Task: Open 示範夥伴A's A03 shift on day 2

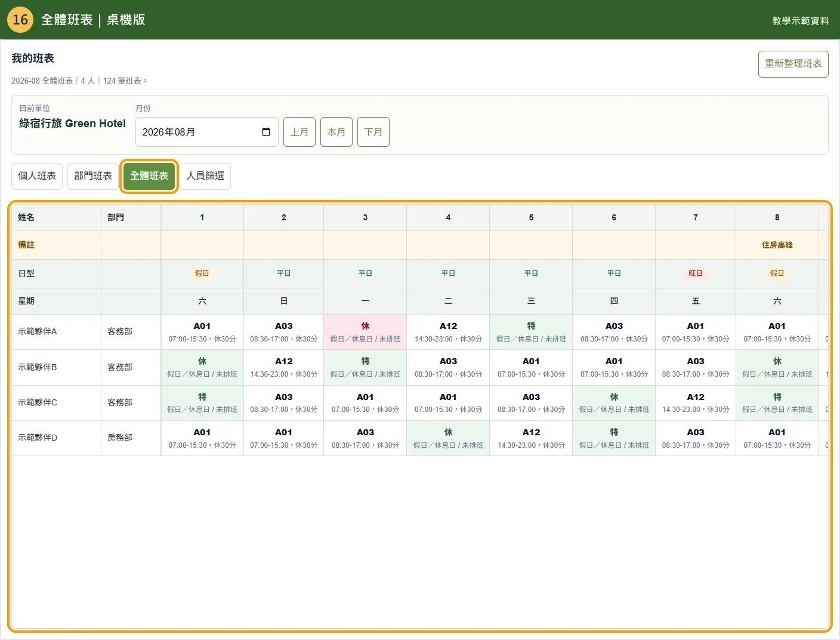Action: 284,332
